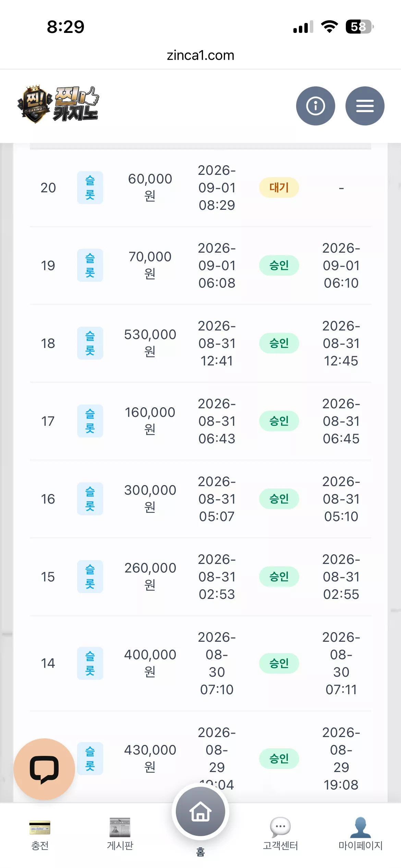Viewport: 401px width, 868px height.
Task: Click the 슬롯 tag in row 20
Action: point(90,188)
